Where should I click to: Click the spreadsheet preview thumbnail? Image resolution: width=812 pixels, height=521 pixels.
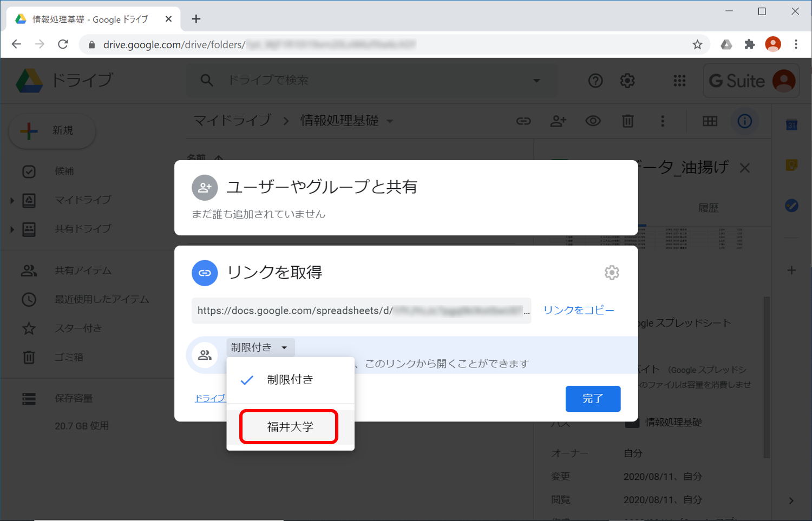point(654,238)
